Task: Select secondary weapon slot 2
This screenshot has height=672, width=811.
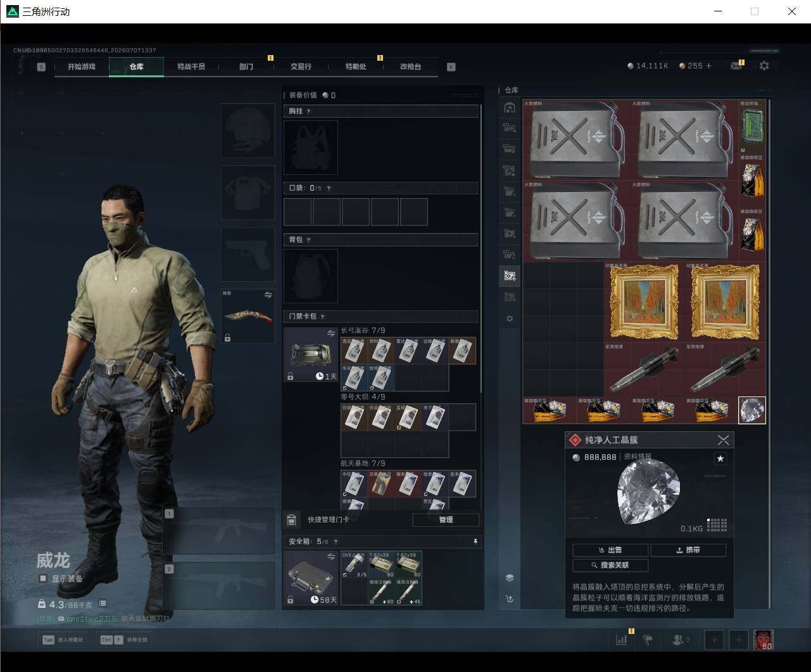Action: tap(220, 585)
